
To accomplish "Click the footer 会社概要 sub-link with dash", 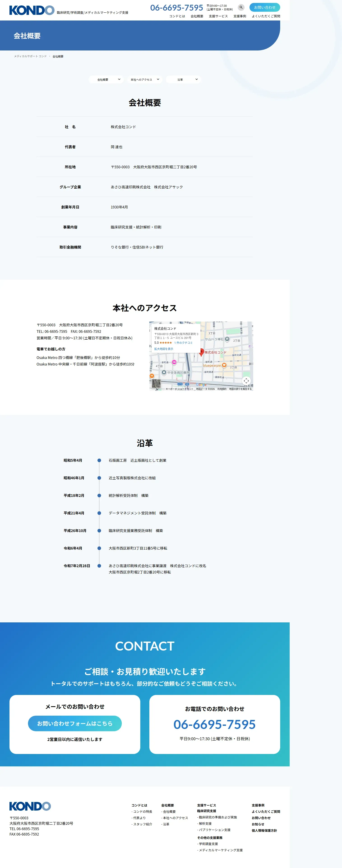I will tap(169, 812).
